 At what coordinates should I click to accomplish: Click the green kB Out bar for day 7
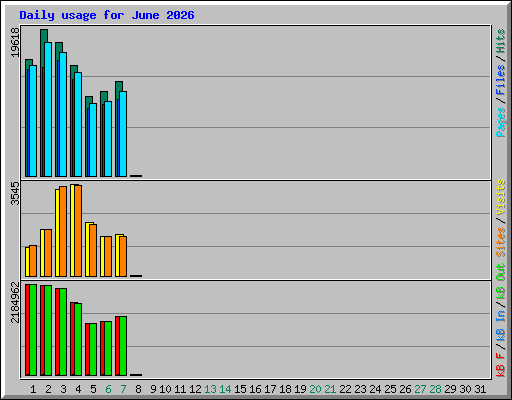(x=123, y=346)
